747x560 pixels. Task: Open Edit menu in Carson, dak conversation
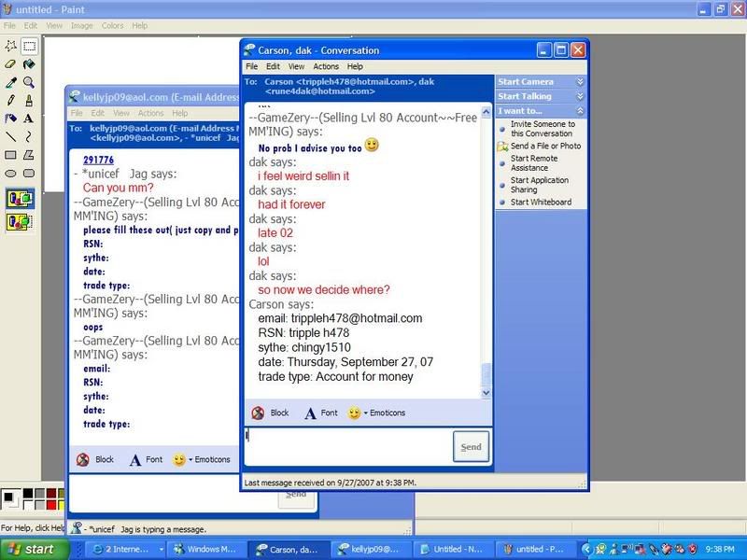[x=273, y=66]
